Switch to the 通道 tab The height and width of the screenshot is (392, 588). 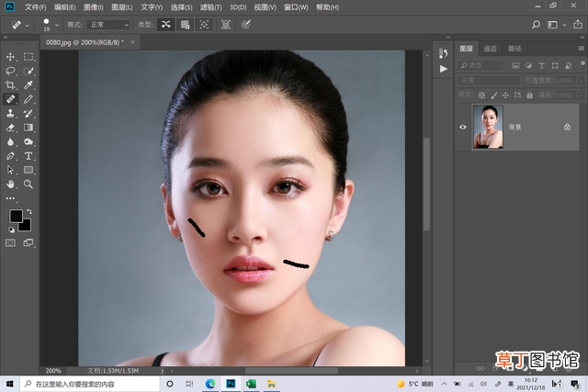click(x=490, y=49)
